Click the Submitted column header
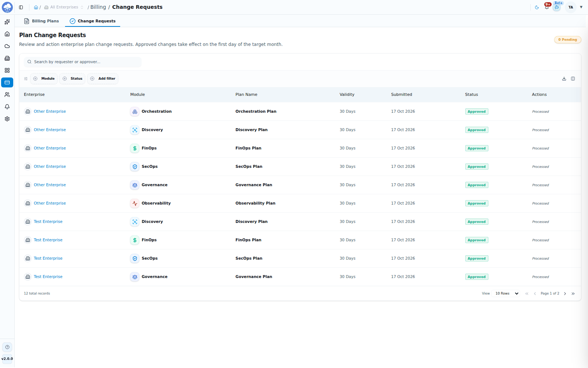The width and height of the screenshot is (588, 368). click(401, 95)
